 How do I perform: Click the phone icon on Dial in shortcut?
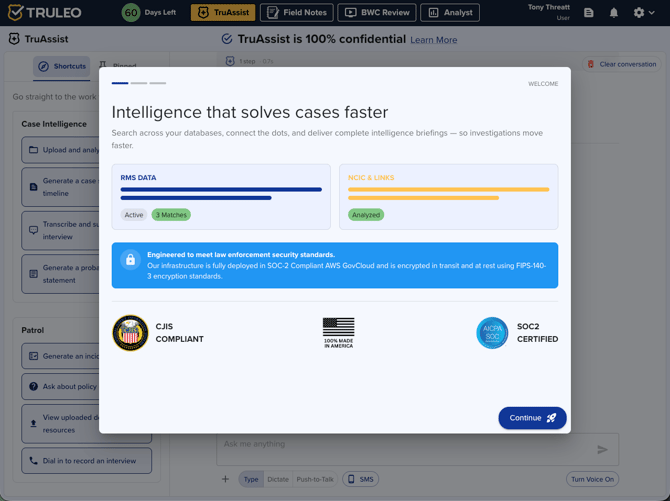(x=33, y=461)
